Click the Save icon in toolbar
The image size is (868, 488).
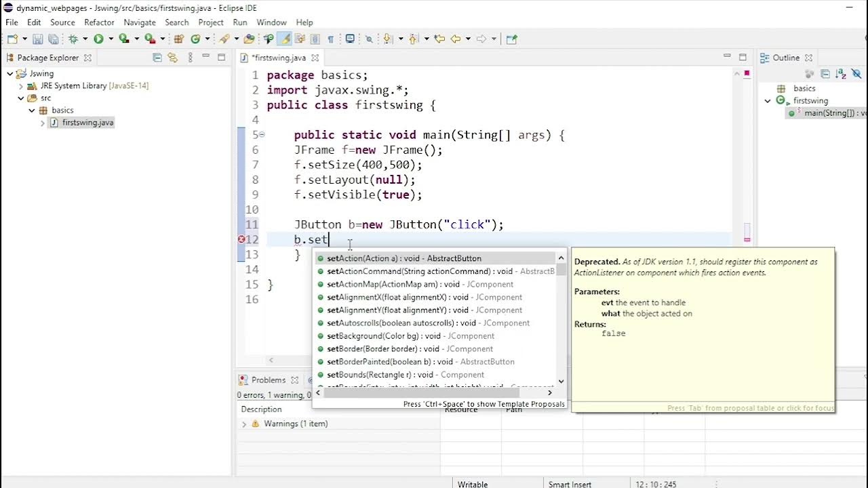(37, 39)
